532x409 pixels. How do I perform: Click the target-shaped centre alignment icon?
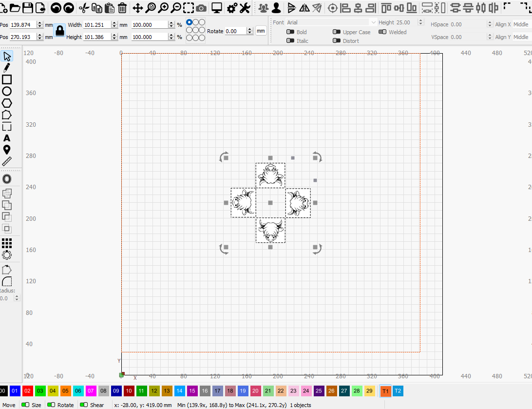click(333, 7)
